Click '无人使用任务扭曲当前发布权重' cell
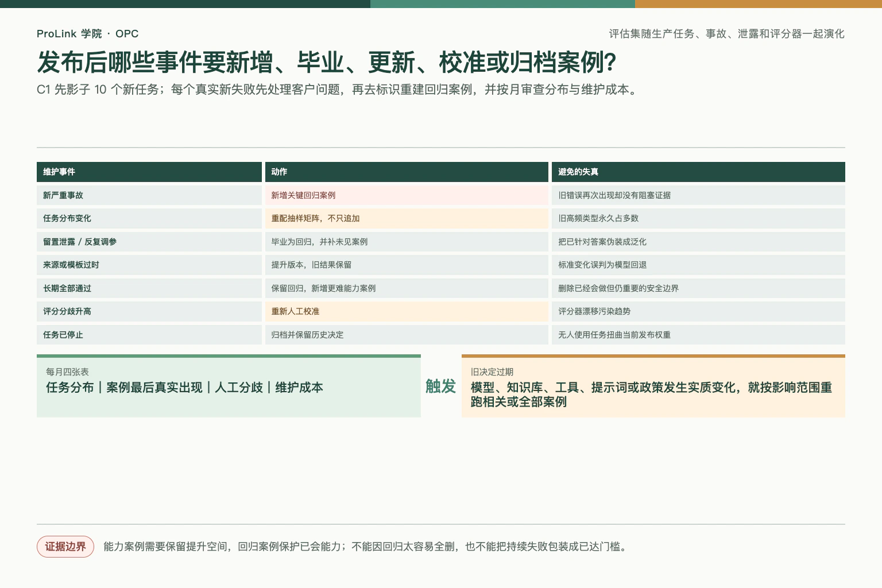The image size is (882, 588). (x=698, y=335)
